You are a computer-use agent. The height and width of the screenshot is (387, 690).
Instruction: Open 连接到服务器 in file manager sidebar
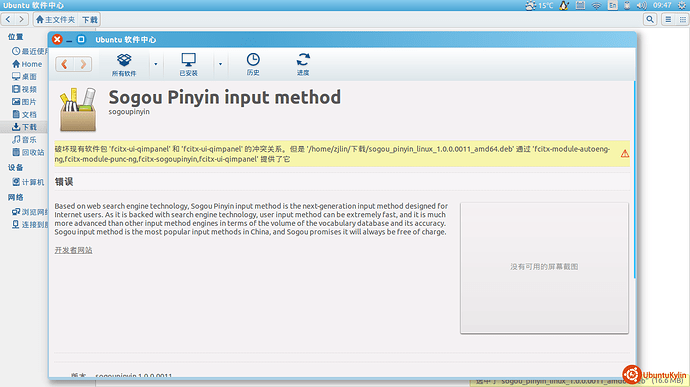[29, 225]
